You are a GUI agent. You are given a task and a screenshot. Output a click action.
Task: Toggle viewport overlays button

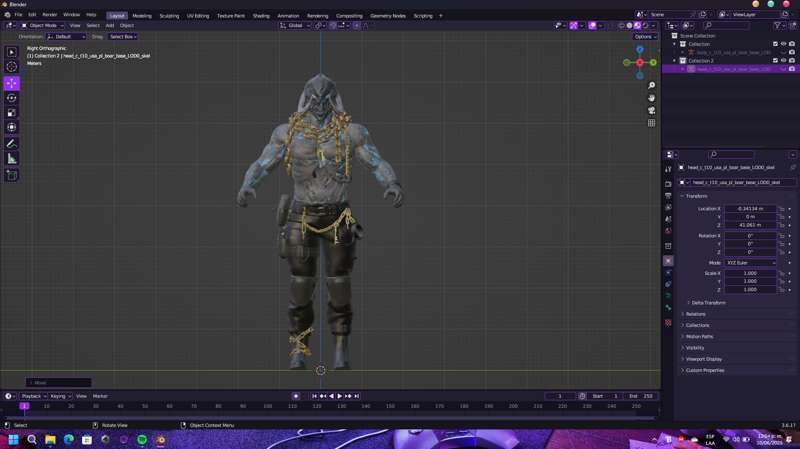[x=592, y=25]
